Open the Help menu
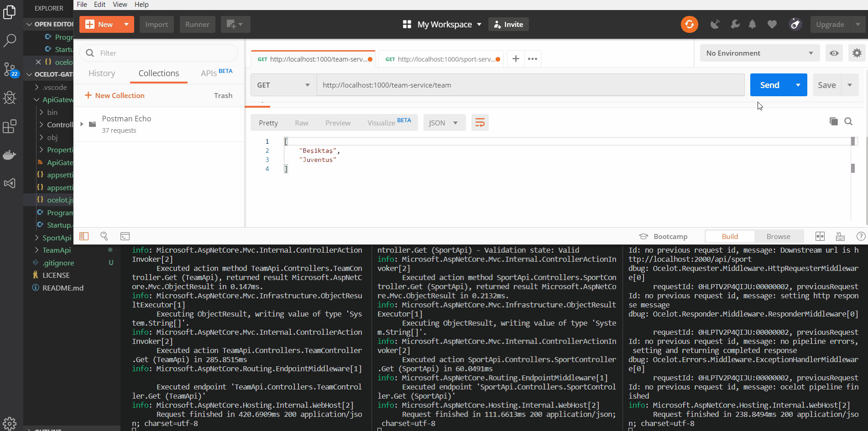 click(141, 5)
